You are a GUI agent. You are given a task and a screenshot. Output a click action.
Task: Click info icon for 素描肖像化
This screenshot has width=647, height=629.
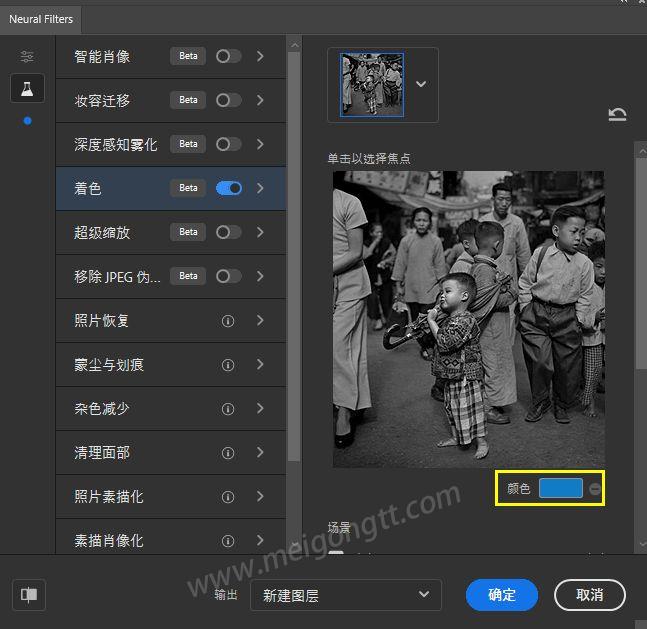pyautogui.click(x=228, y=541)
